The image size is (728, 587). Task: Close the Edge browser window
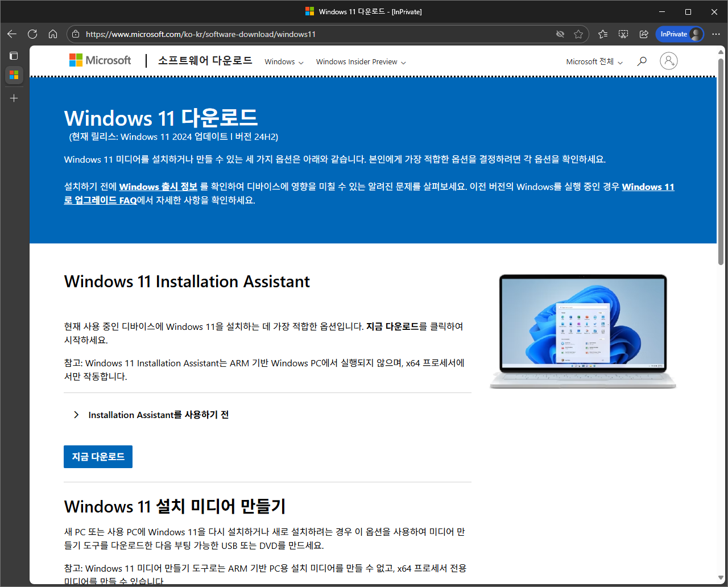[x=714, y=11]
